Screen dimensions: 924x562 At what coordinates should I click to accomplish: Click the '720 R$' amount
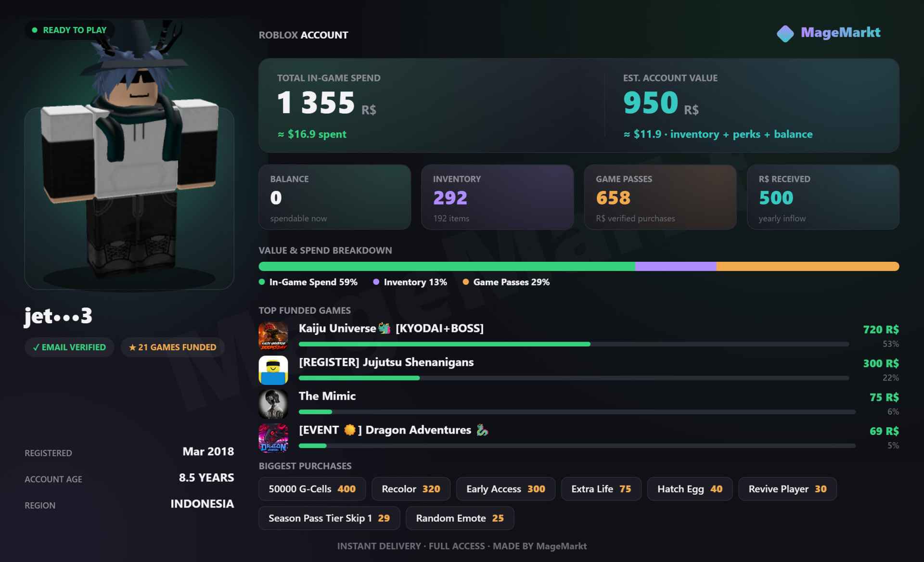(x=881, y=330)
